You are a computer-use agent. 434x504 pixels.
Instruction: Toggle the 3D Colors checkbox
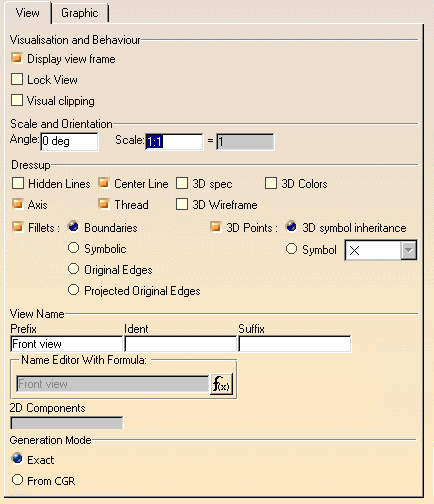coord(271,183)
